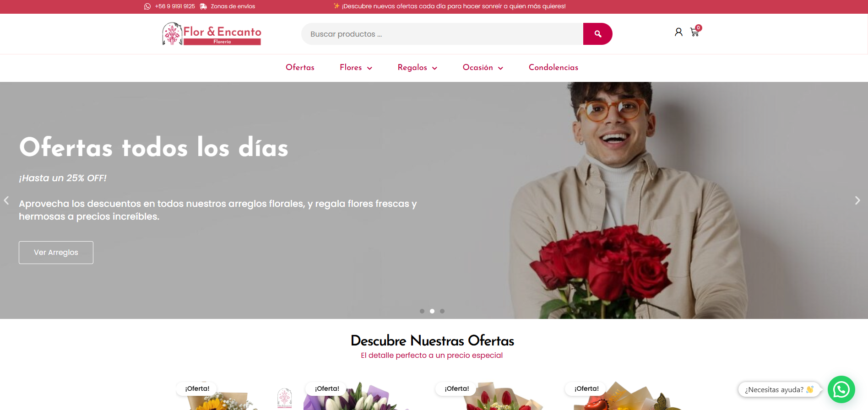Open the user account icon
This screenshot has width=868, height=410.
pos(678,32)
